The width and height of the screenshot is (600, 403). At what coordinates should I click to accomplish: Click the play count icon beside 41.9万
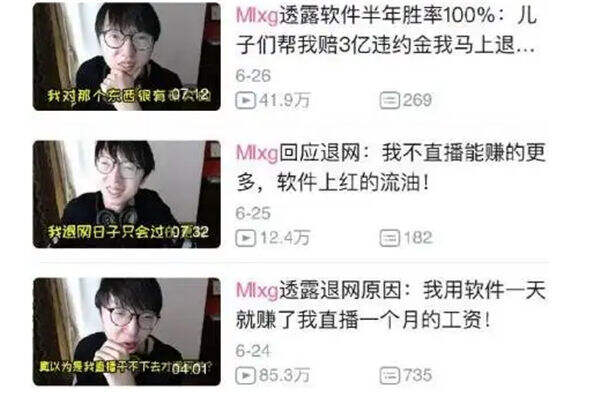[x=245, y=100]
